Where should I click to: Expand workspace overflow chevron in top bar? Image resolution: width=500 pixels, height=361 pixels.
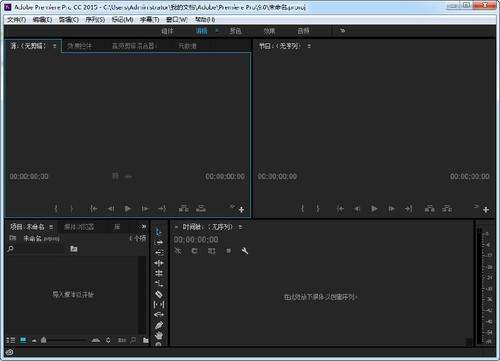coord(342,31)
